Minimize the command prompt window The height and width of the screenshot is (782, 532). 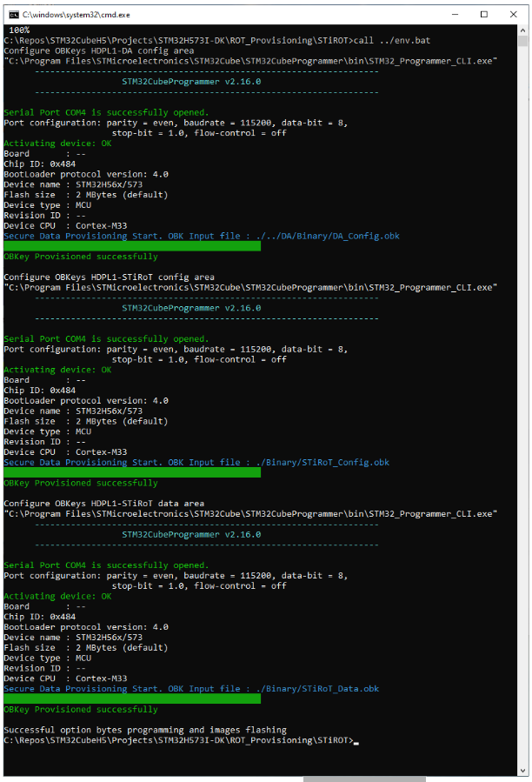tap(456, 14)
